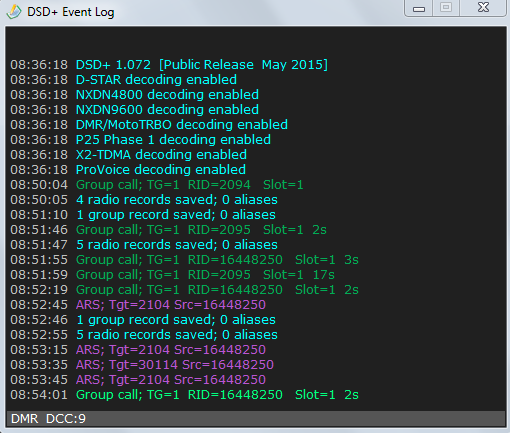Click the DMR DCC:9 status bar

click(256, 418)
